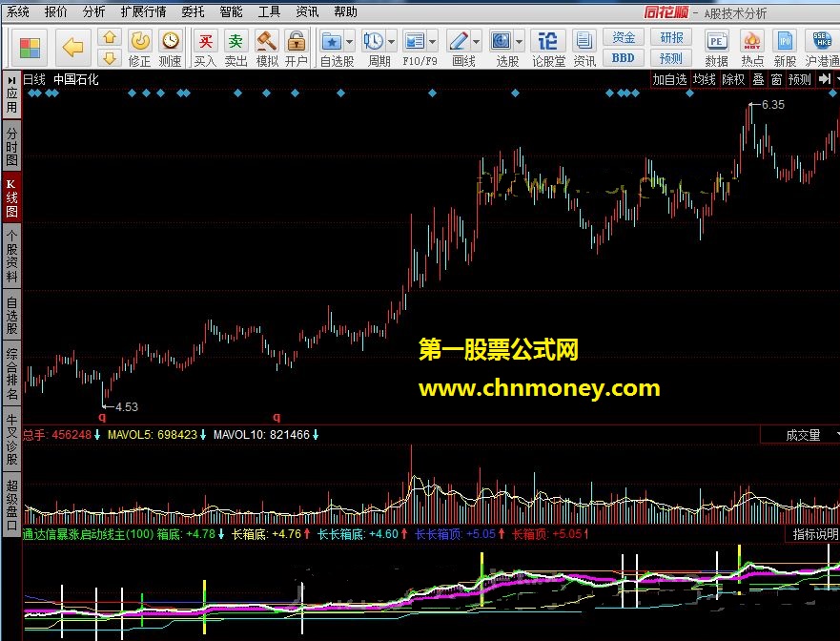Click the 资金 funds button
Image resolution: width=840 pixels, height=641 pixels.
pyautogui.click(x=623, y=37)
